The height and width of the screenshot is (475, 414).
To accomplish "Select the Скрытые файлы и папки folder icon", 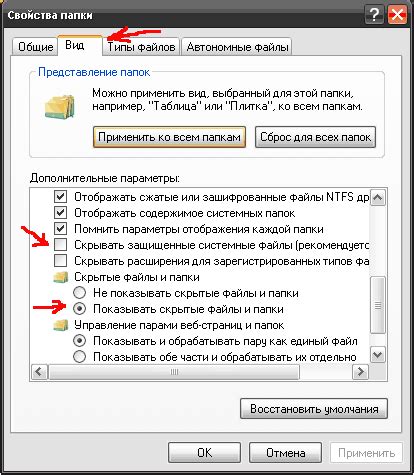I will click(x=61, y=277).
